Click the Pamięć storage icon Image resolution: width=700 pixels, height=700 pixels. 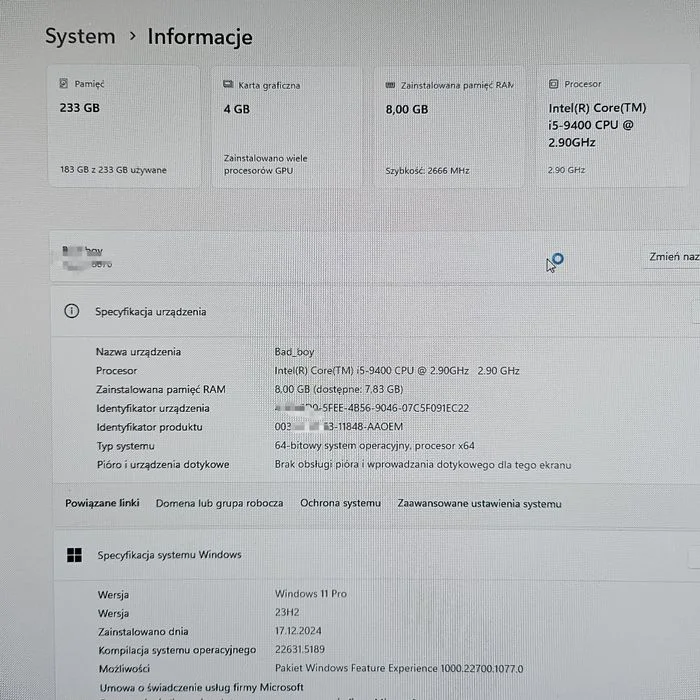(x=64, y=83)
